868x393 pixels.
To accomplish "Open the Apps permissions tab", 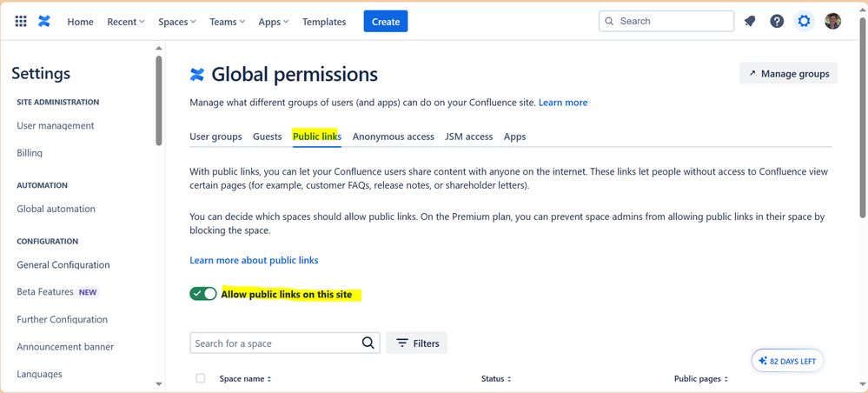I will (515, 137).
